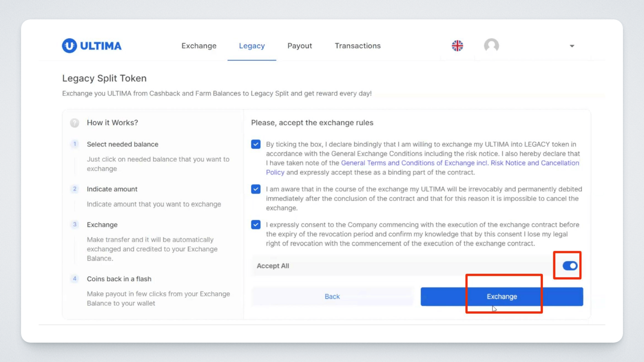Image resolution: width=644 pixels, height=362 pixels.
Task: Select the Legacy tab
Action: point(252,46)
